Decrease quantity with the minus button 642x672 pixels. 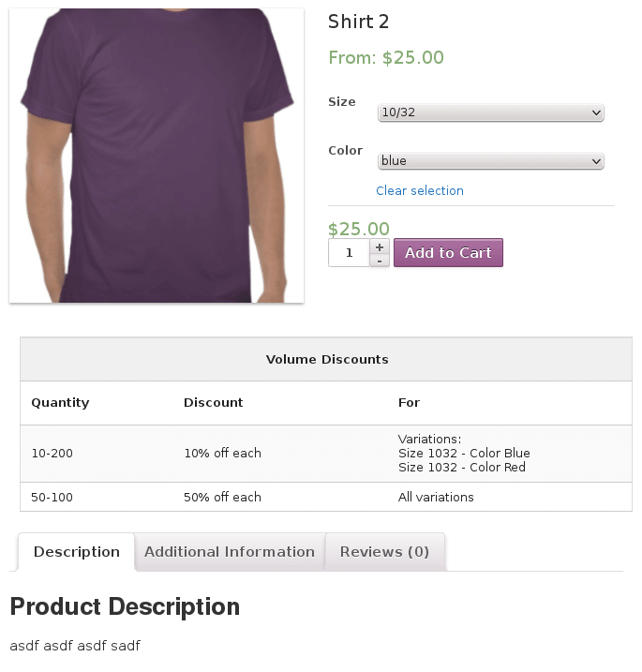(380, 261)
